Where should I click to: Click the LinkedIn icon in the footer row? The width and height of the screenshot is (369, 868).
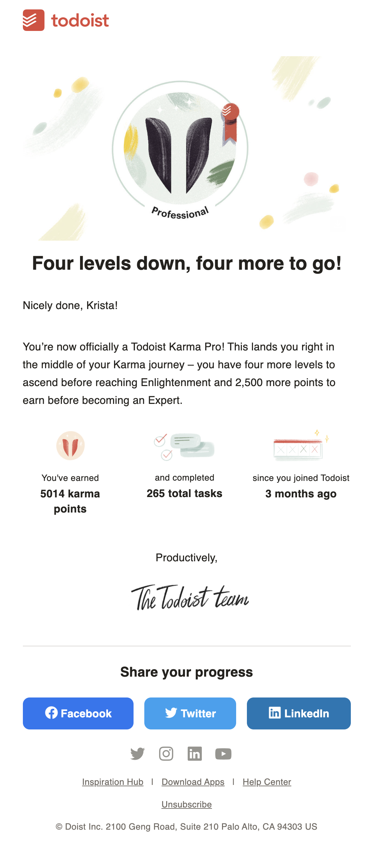[x=195, y=753]
